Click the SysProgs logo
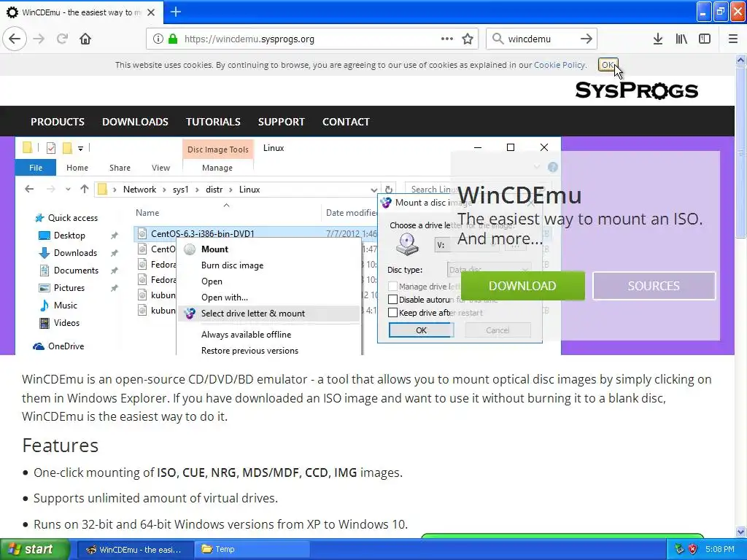 click(x=636, y=90)
